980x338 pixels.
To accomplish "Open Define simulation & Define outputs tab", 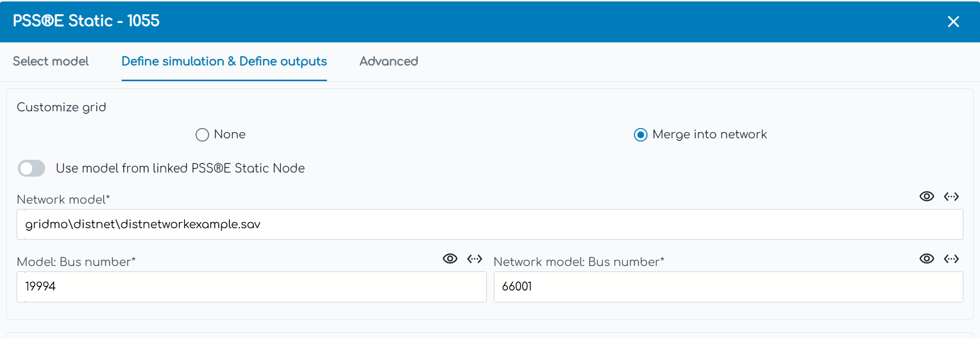I will (224, 61).
